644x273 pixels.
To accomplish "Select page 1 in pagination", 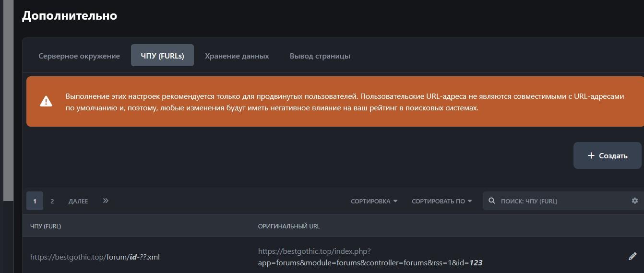I will pyautogui.click(x=35, y=201).
